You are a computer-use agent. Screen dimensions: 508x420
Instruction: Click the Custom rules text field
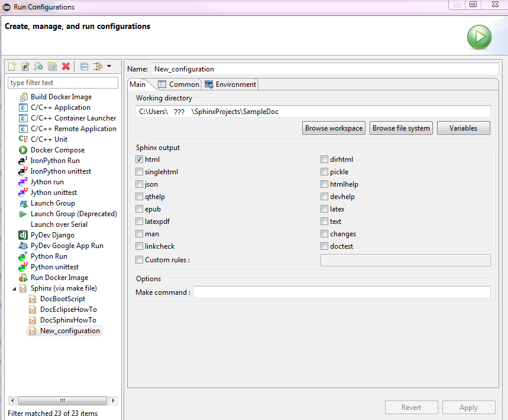point(405,260)
